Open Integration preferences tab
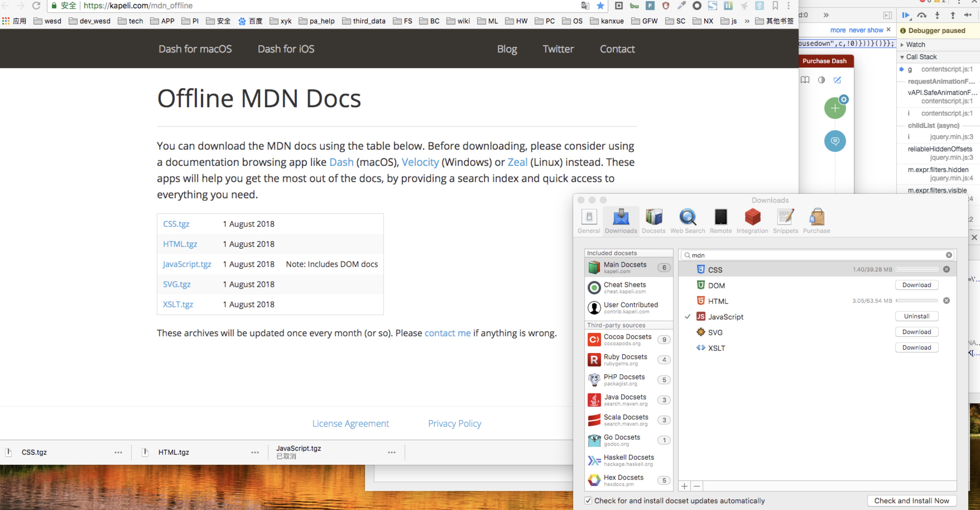Image resolution: width=980 pixels, height=510 pixels. (x=752, y=221)
